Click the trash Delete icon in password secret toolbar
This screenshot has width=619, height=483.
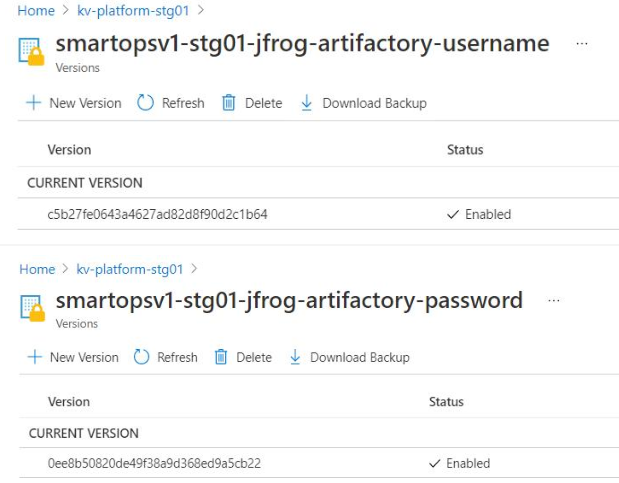(221, 357)
